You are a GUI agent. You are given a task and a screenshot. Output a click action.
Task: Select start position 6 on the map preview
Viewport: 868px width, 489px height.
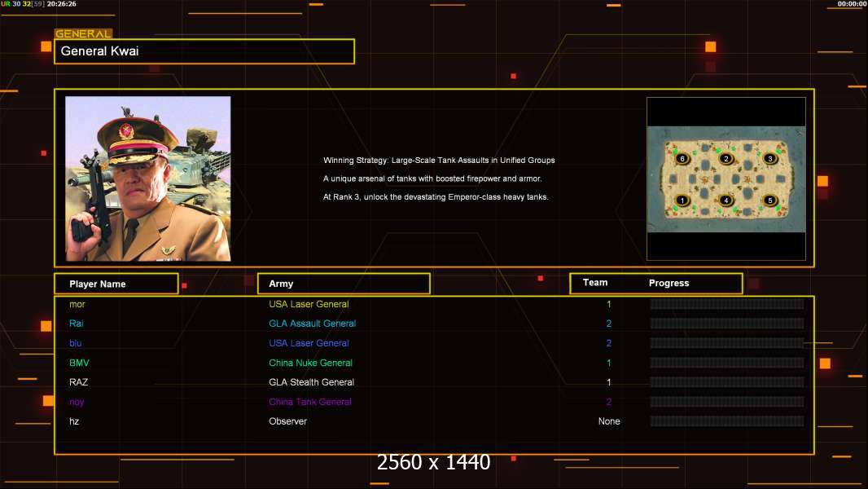(x=683, y=158)
